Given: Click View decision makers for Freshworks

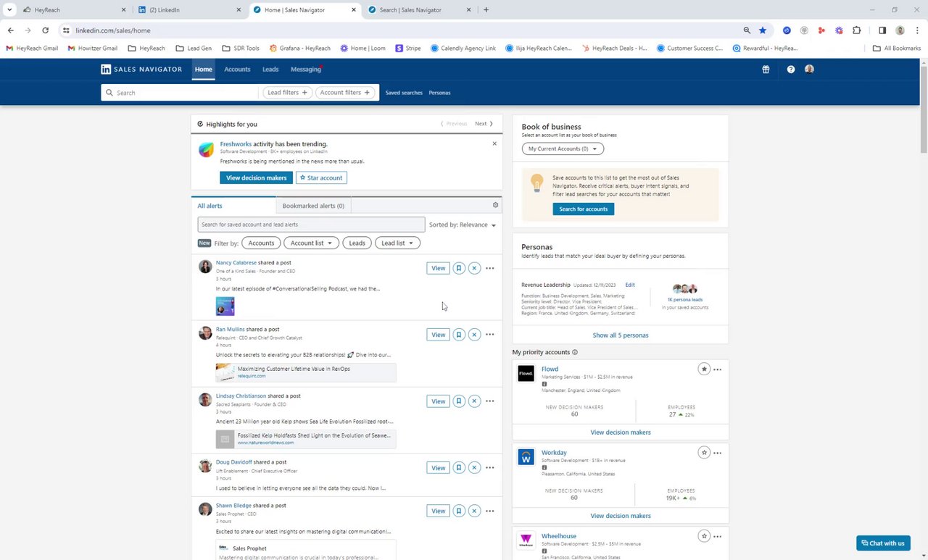Looking at the screenshot, I should point(257,177).
